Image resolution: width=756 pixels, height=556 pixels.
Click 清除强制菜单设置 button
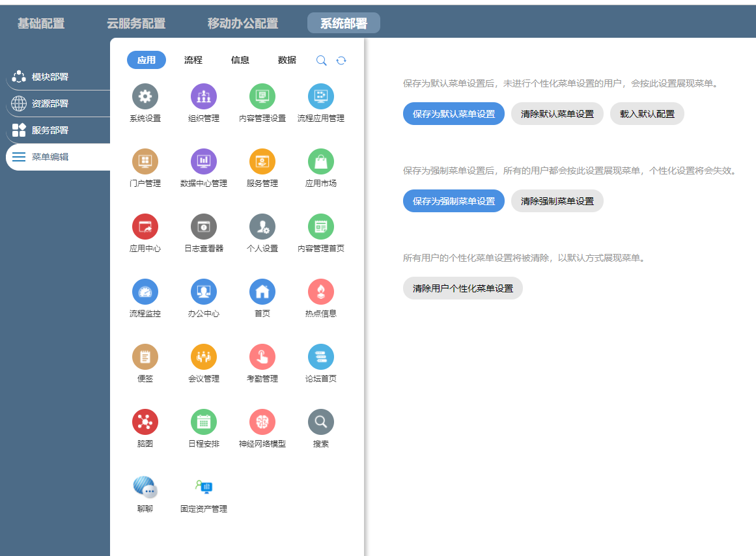pyautogui.click(x=557, y=201)
